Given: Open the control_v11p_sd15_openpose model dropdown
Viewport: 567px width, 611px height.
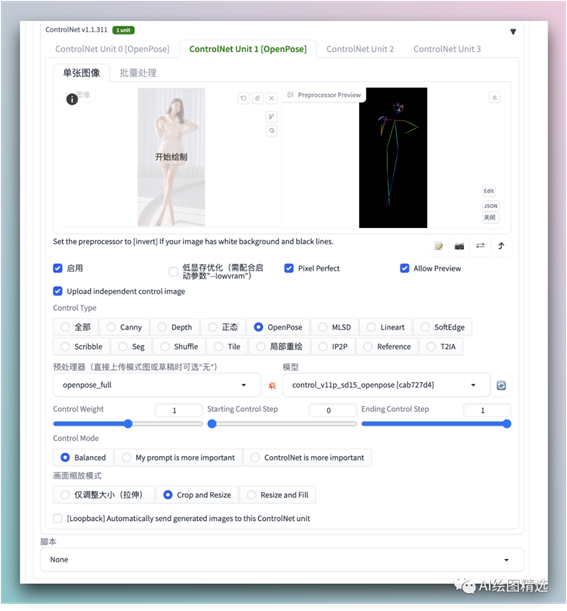Looking at the screenshot, I should [386, 385].
